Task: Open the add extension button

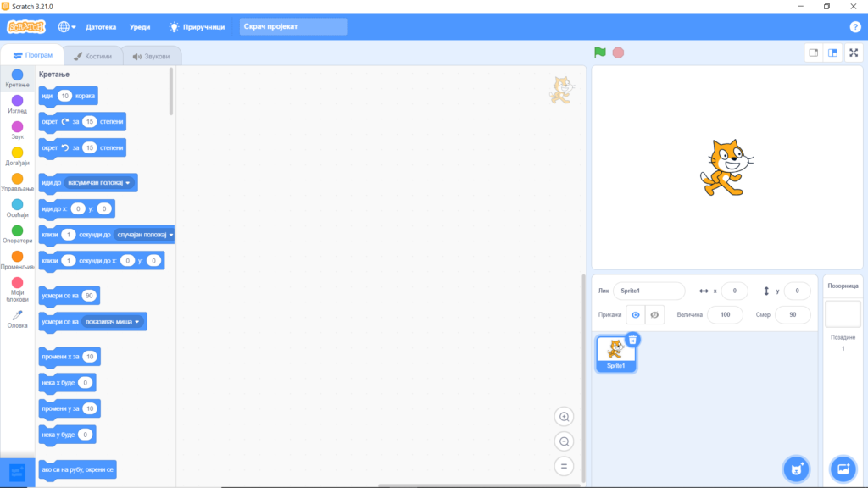Action: [17, 473]
